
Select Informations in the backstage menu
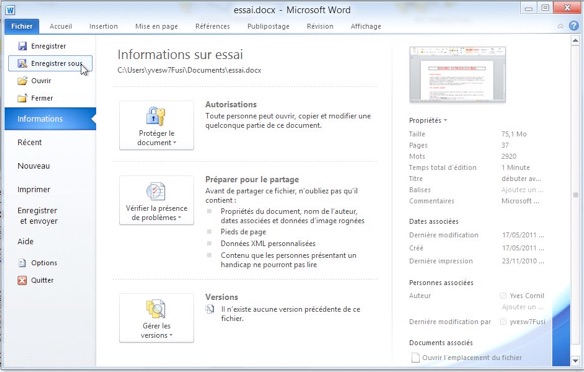tap(50, 119)
